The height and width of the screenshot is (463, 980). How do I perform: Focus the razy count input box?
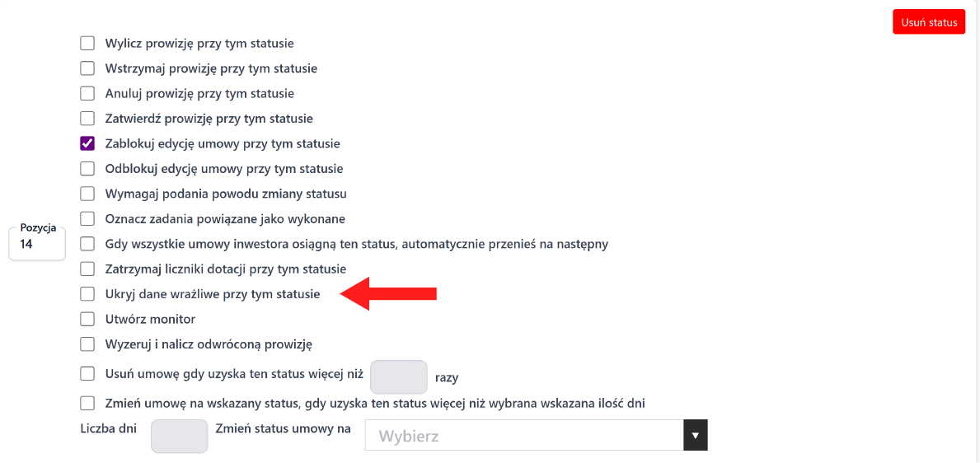click(x=399, y=376)
